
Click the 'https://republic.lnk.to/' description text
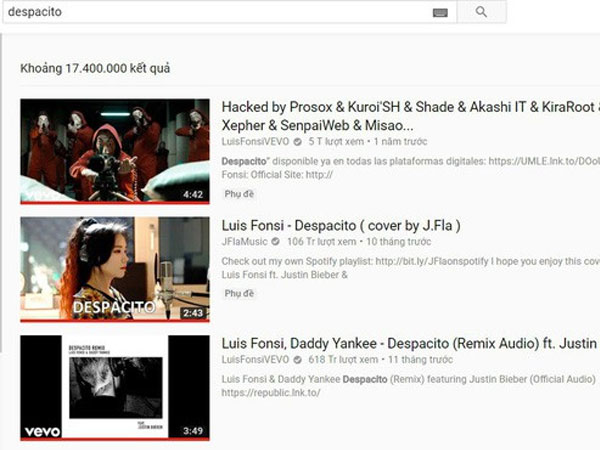(x=271, y=393)
